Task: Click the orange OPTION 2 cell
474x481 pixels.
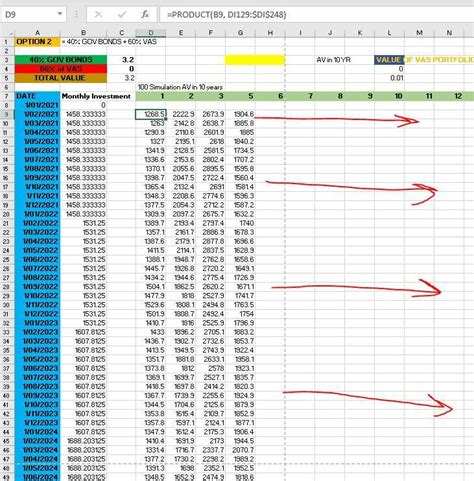Action: [x=37, y=42]
